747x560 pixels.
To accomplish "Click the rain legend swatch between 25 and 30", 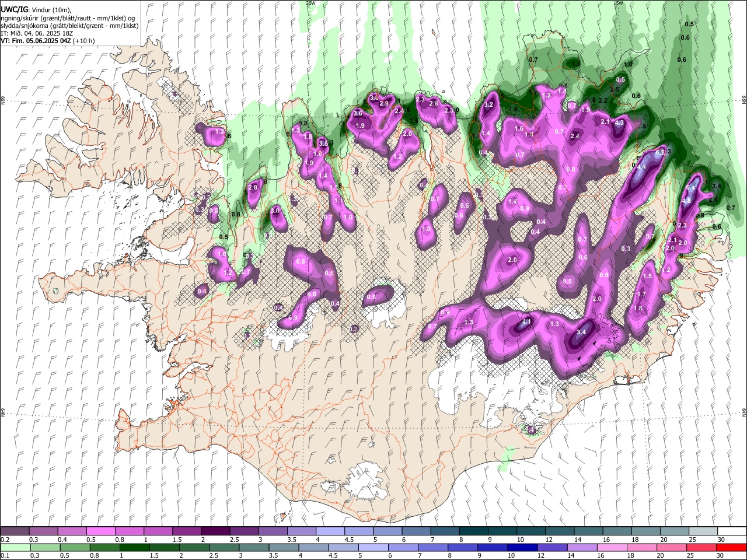I will point(701,547).
